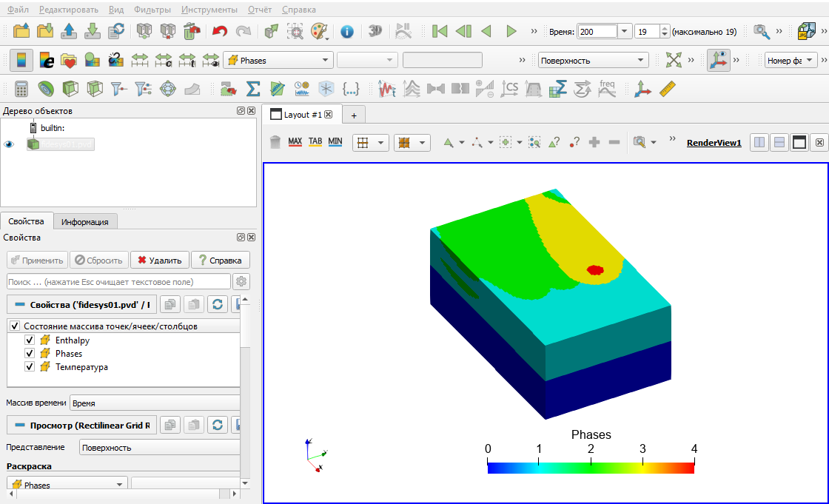Click the Справка button in properties
Viewport: 829px width, 504px height.
click(220, 261)
